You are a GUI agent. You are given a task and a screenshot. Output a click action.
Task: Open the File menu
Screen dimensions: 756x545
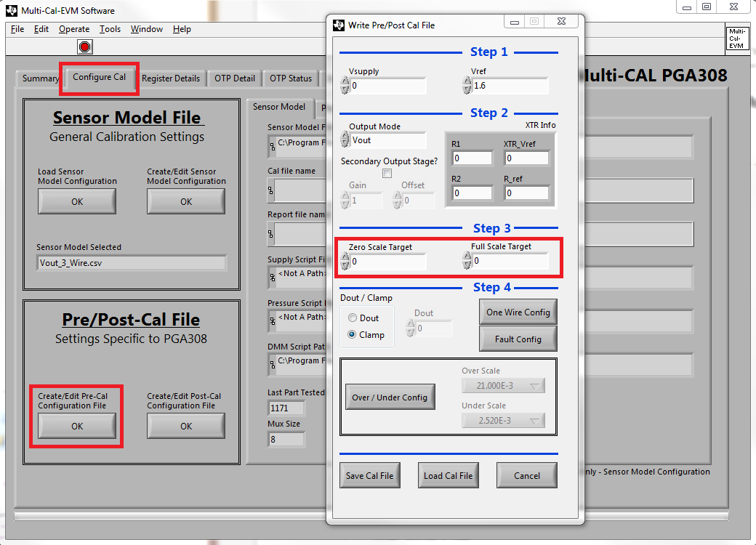point(17,29)
